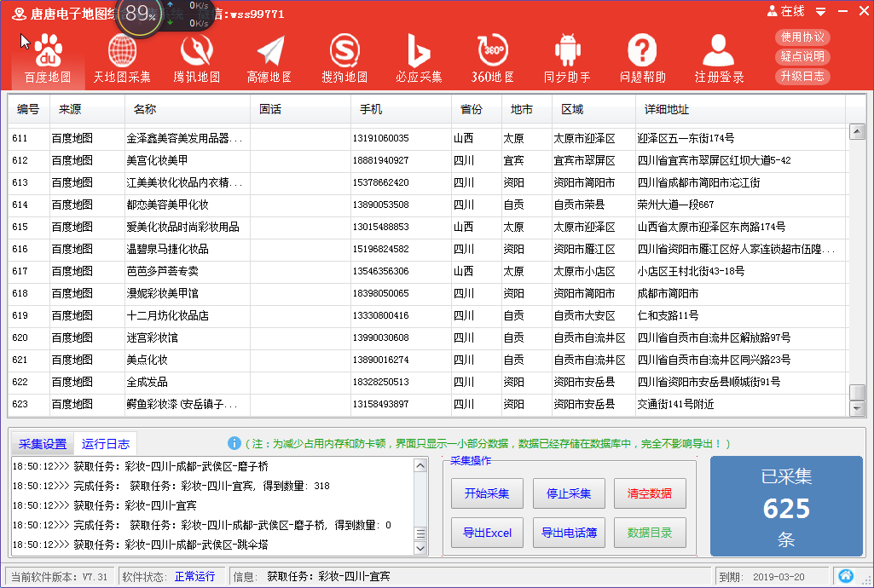Screen dimensions: 874x588
Task: Click the data table's scroll-down arrow
Action: pos(857,409)
